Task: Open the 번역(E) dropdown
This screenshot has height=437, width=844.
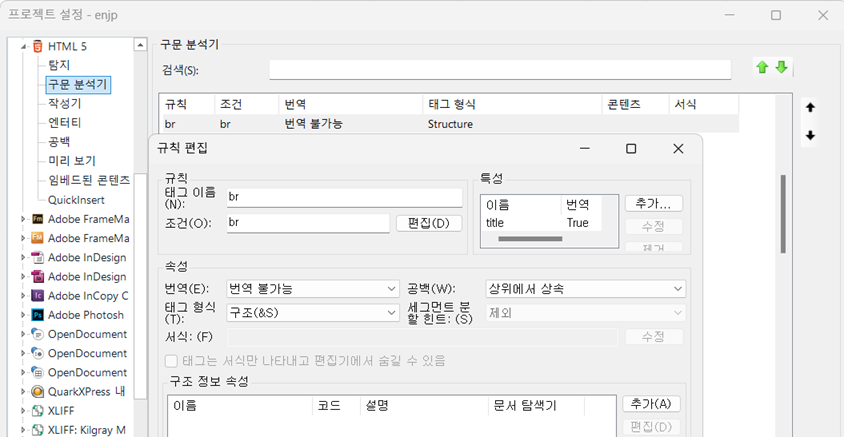Action: [312, 289]
